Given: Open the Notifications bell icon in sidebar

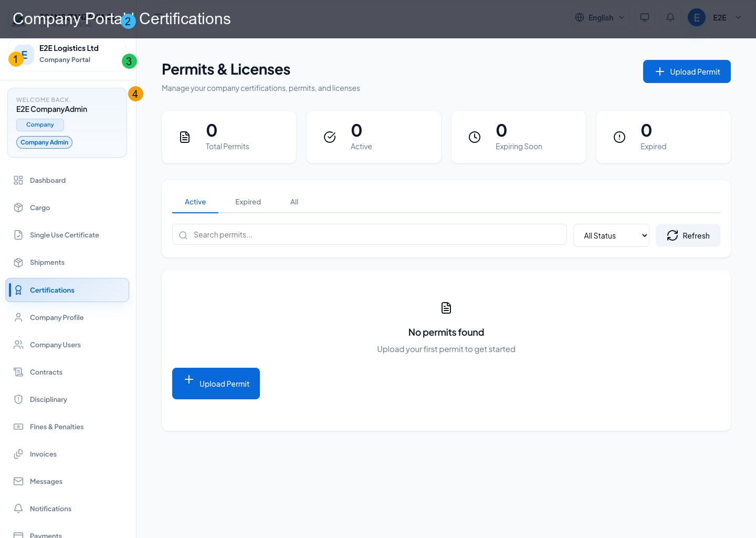Looking at the screenshot, I should point(18,509).
